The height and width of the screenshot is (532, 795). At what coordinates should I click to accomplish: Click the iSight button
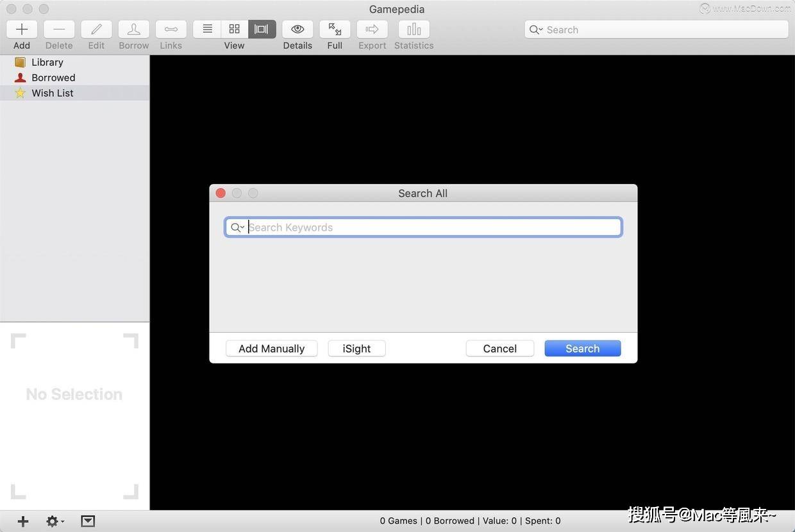[356, 349]
